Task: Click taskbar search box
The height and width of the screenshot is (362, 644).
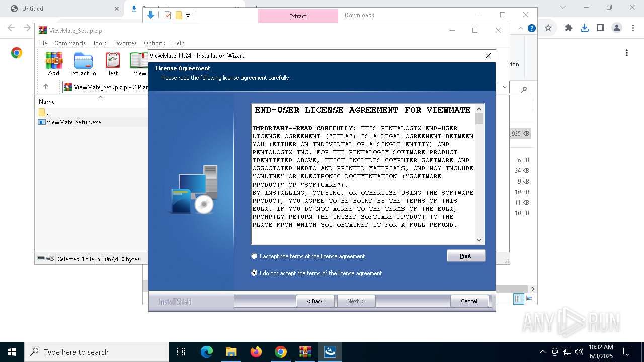Action: (97, 352)
